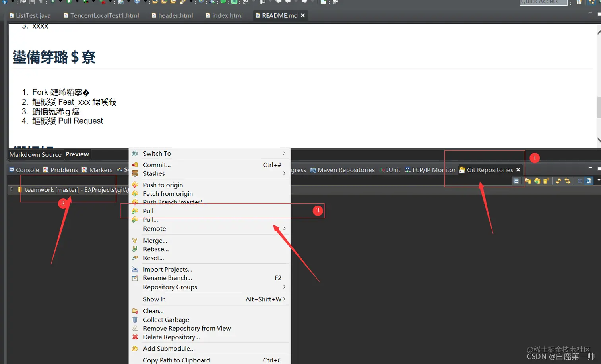
Task: Select Add Submodule...
Action: [209, 349]
